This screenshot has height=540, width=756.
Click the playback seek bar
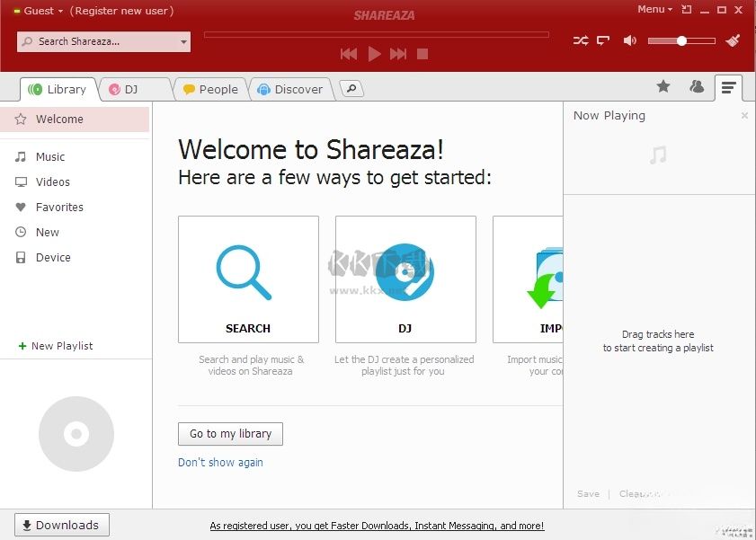[x=376, y=35]
